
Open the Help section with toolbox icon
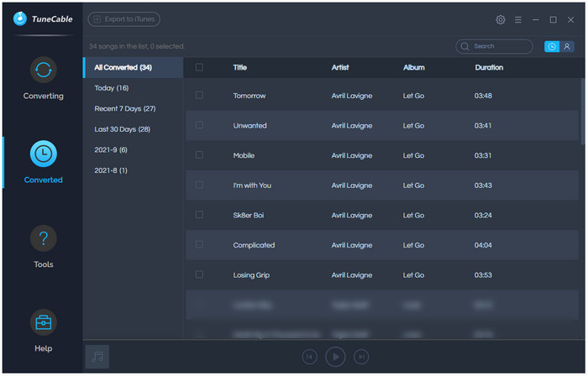[x=43, y=331]
